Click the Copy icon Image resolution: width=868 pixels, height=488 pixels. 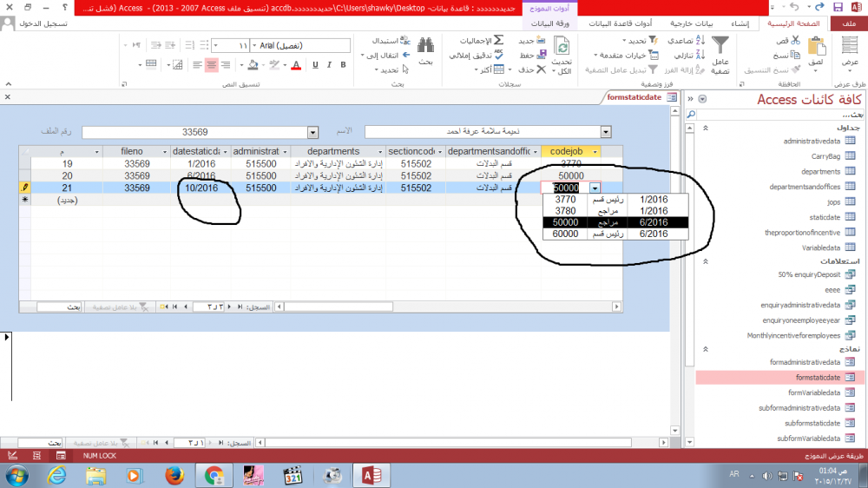795,55
